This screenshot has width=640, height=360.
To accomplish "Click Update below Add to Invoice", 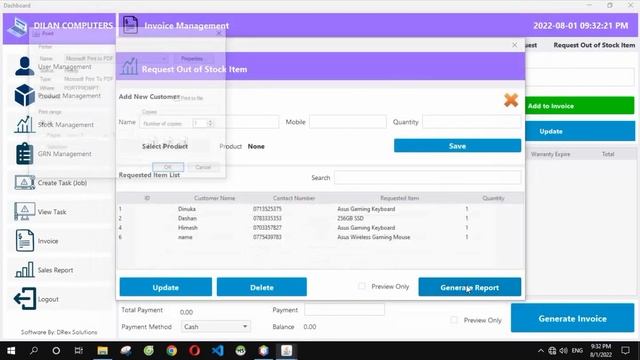I will 580,131.
